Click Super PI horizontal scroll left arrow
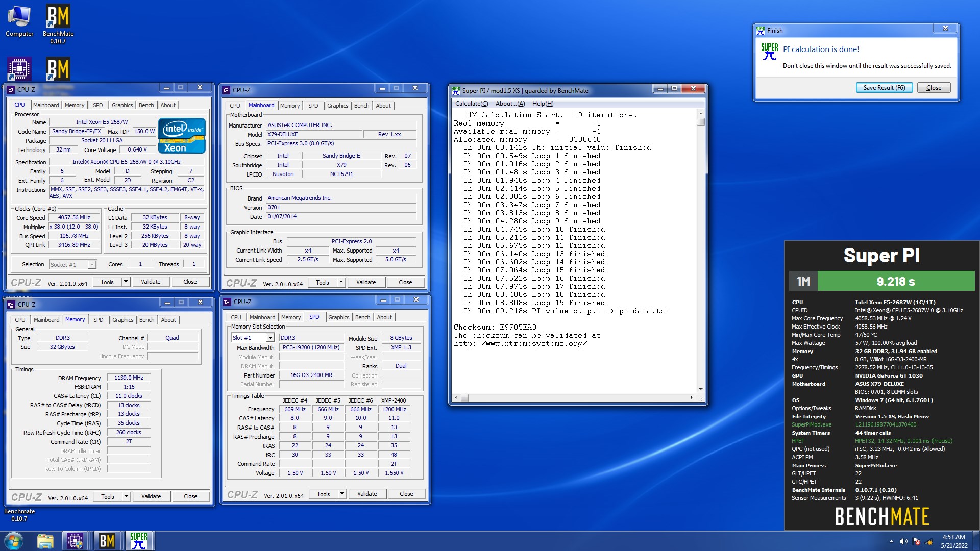 (x=456, y=397)
